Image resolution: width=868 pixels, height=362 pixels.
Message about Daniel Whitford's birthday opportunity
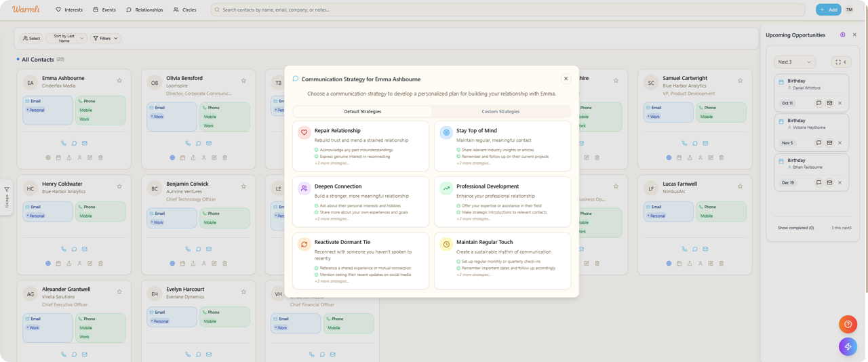pyautogui.click(x=818, y=104)
